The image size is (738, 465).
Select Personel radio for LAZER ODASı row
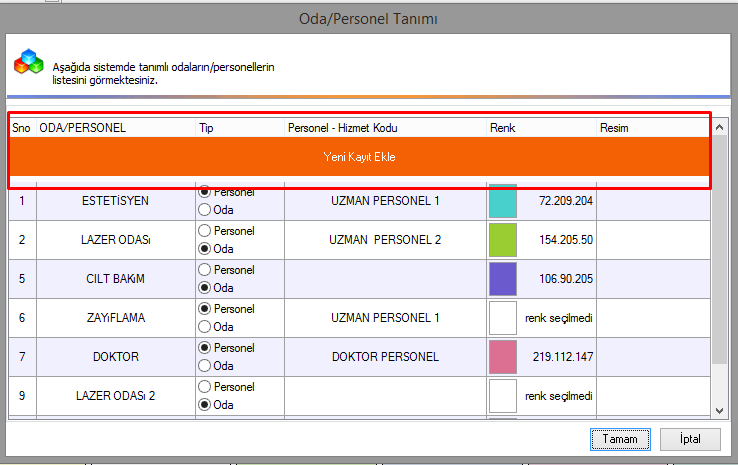(x=206, y=231)
